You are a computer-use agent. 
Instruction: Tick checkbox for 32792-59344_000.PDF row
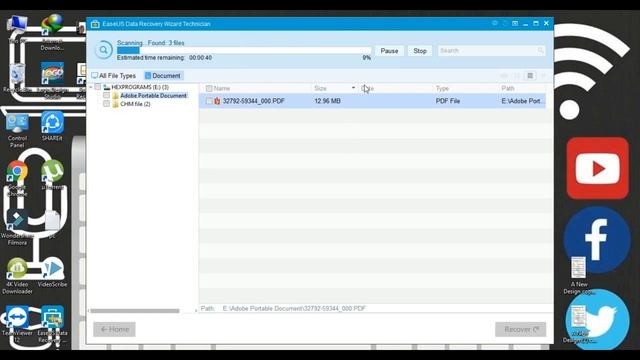[x=209, y=101]
